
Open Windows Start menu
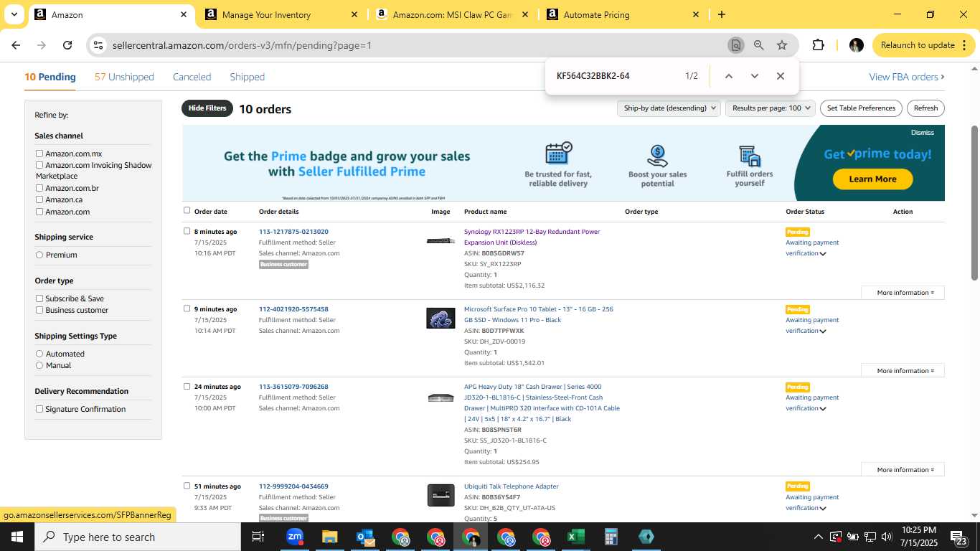point(17,537)
